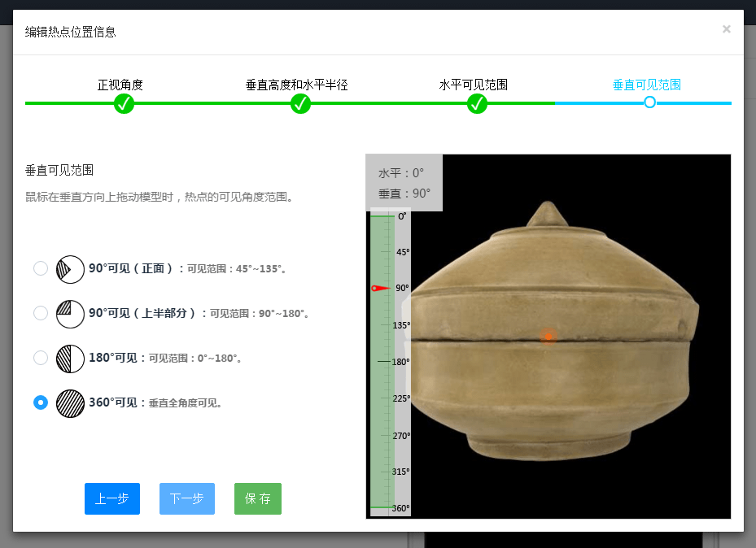Viewport: 756px width, 548px height.
Task: Click the 180° mark on vertical ruler
Action: [400, 362]
